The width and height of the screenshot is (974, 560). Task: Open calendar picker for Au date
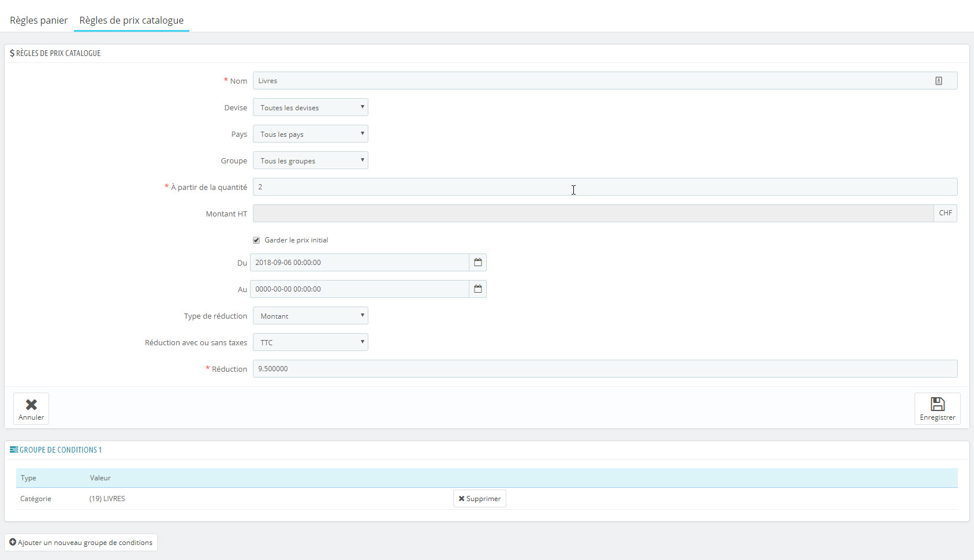pos(478,289)
